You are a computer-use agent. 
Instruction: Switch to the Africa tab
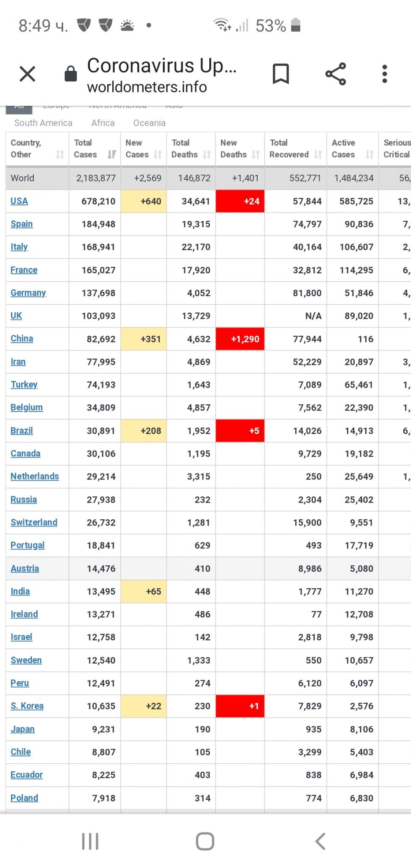(103, 123)
